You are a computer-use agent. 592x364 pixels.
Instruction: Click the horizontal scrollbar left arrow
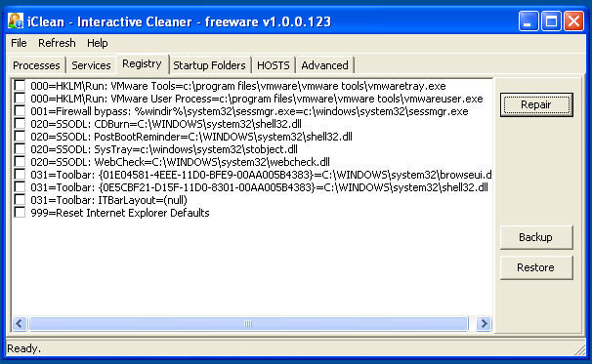20,323
